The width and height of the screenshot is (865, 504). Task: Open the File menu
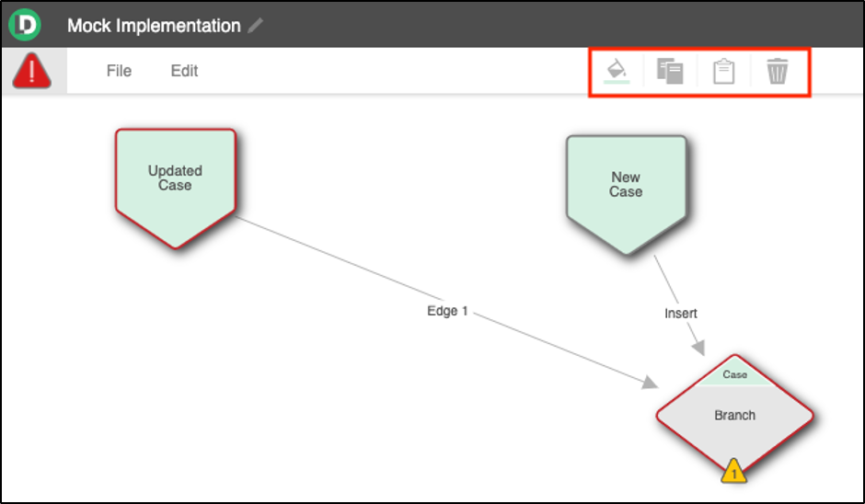point(119,71)
